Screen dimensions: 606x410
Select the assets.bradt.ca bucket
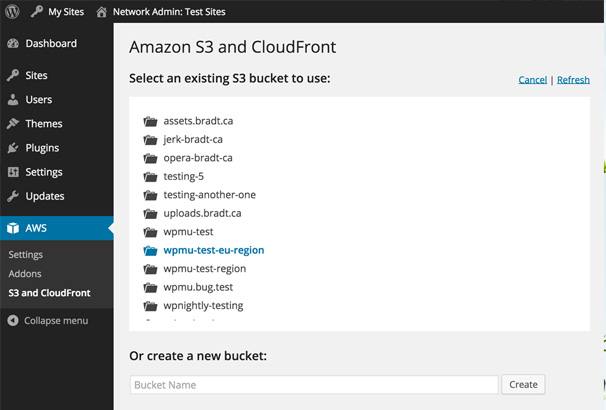[x=198, y=121]
